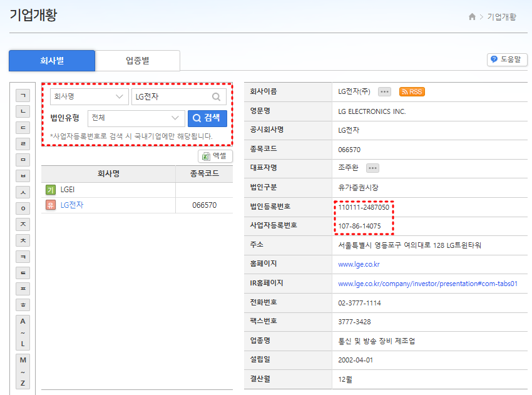
Task: Select the ㅁ index letter
Action: (23, 160)
